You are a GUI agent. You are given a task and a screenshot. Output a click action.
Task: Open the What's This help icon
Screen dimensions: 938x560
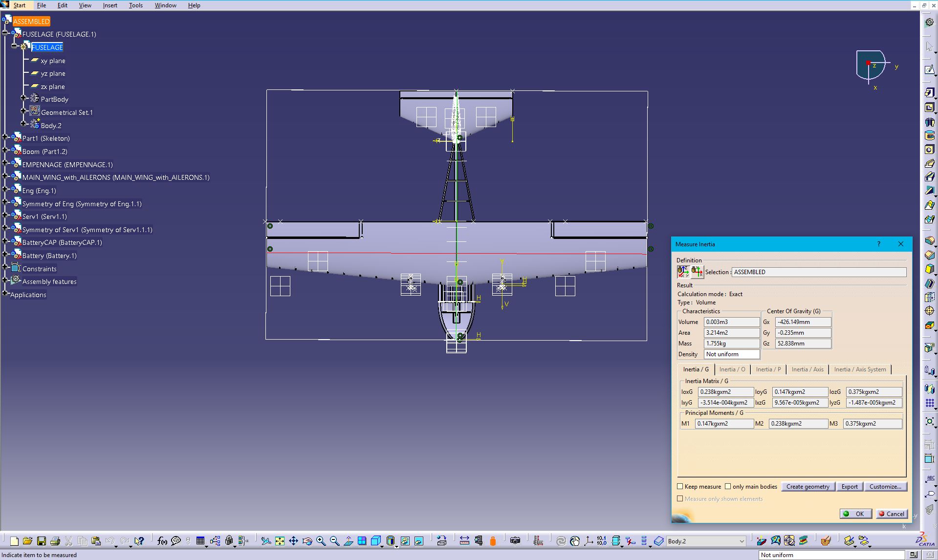pyautogui.click(x=139, y=540)
